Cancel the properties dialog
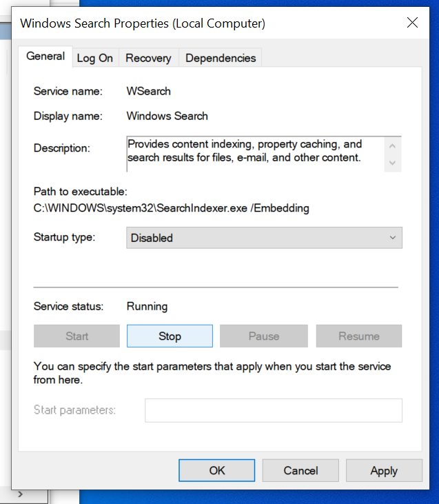 coord(300,470)
